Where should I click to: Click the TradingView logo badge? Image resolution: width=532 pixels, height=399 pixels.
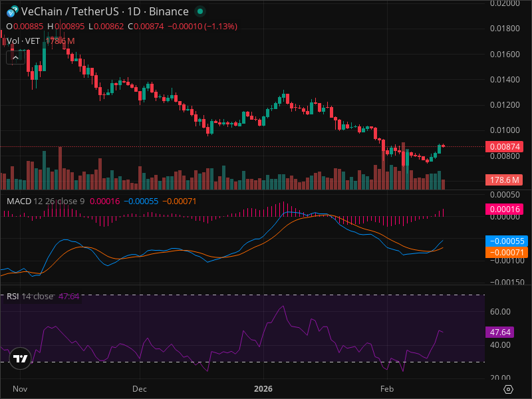pos(21,358)
